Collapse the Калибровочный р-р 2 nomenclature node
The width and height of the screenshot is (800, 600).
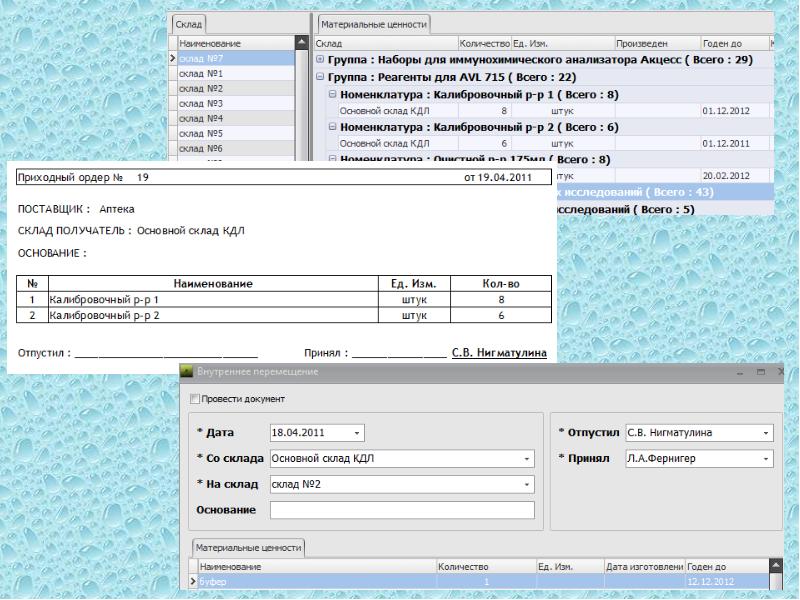333,127
